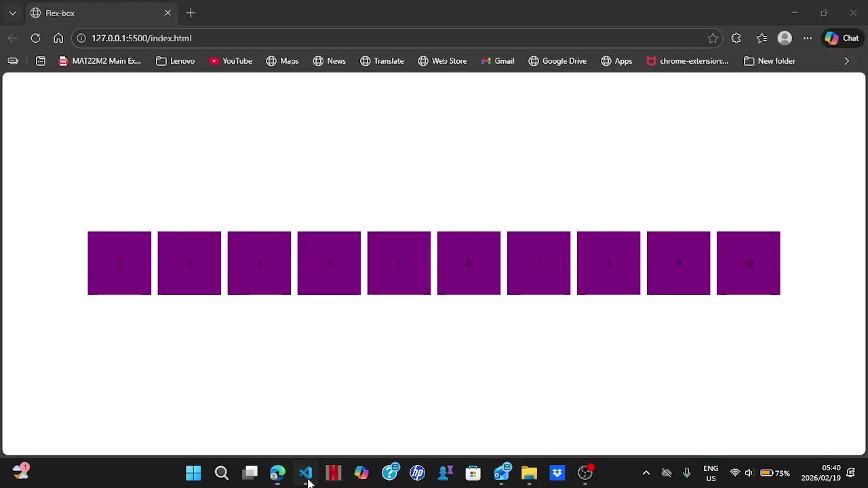
Task: Show hidden system tray icons
Action: (x=646, y=473)
